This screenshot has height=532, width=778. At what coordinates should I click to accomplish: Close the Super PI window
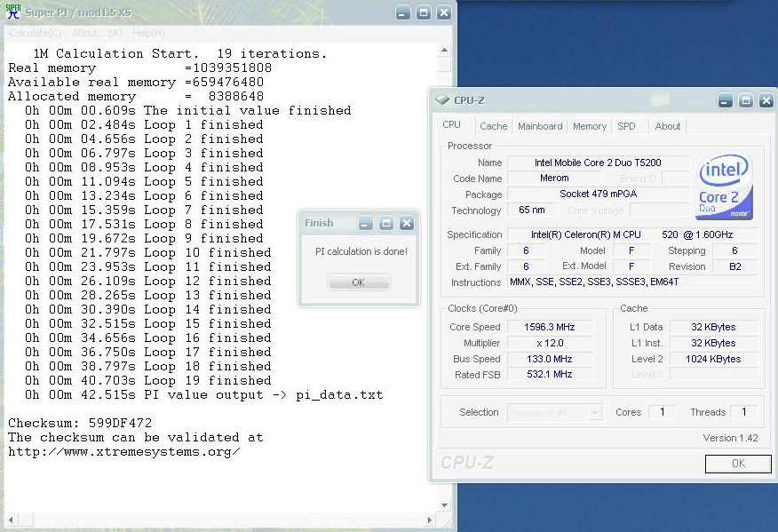point(444,12)
